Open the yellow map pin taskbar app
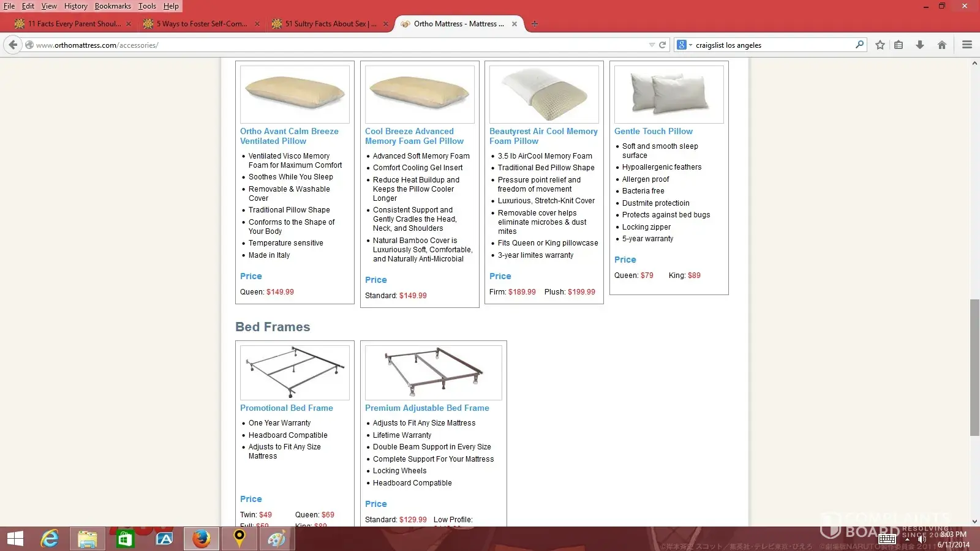 pos(239,539)
